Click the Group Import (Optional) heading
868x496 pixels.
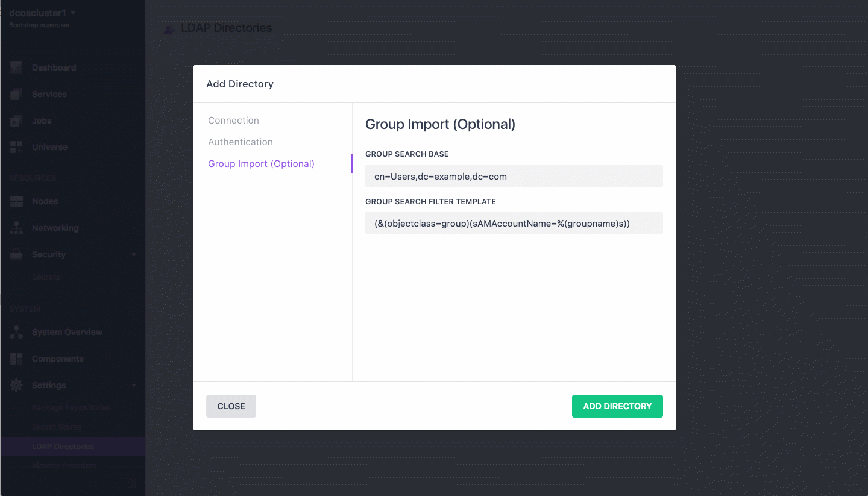(x=440, y=124)
